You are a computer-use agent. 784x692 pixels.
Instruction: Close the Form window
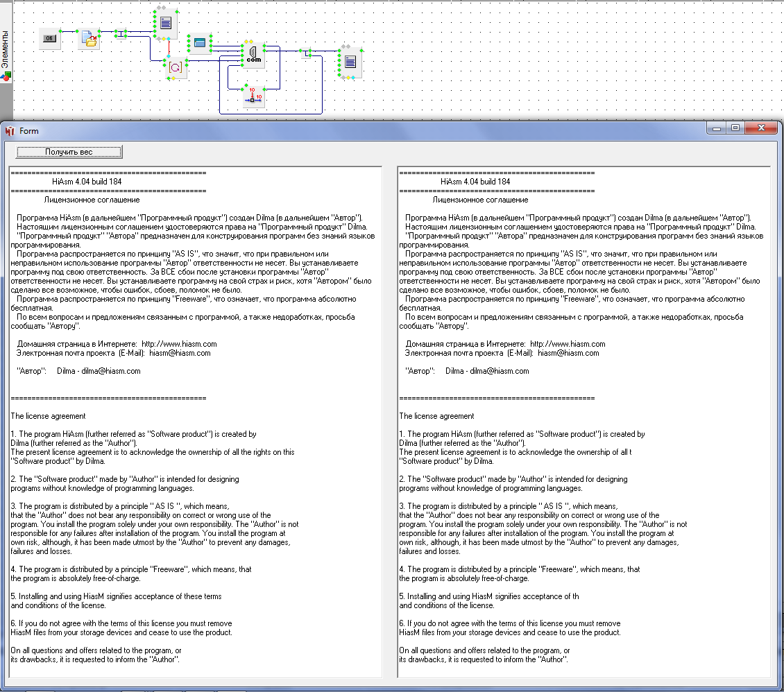pyautogui.click(x=762, y=128)
